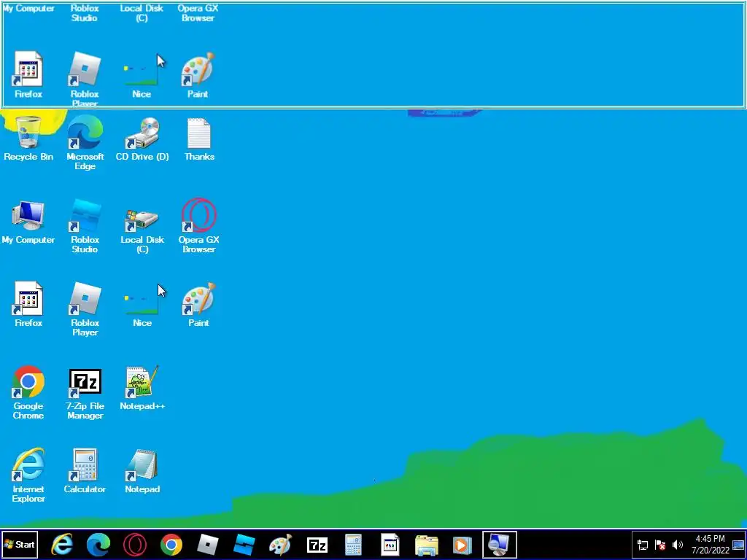Click the Start button

[x=19, y=545]
